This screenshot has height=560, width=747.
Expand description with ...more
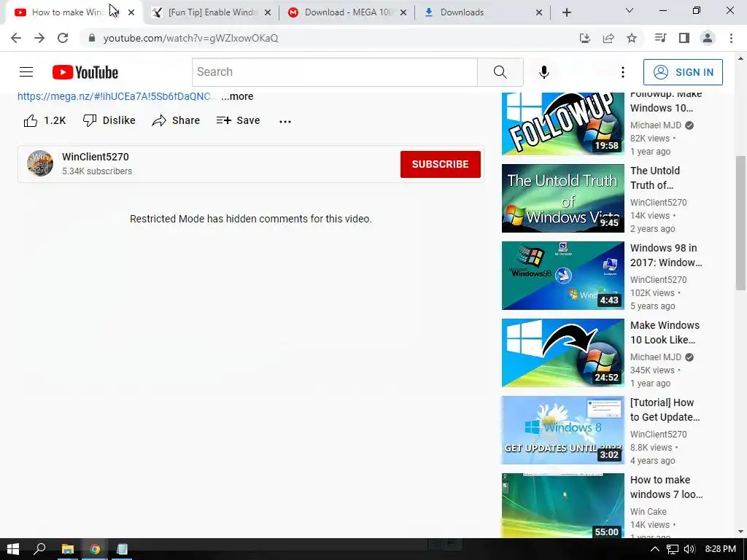tap(237, 96)
